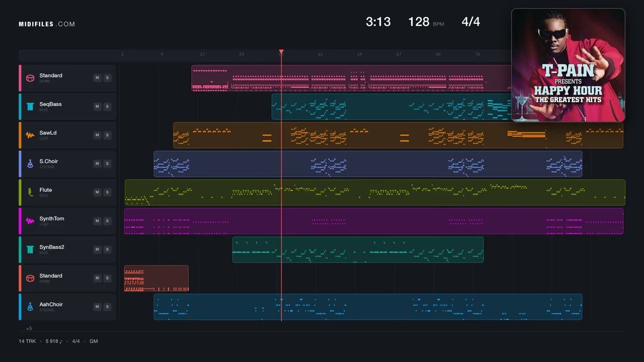
Task: Jump to bar 25 on the ruler
Action: (x=242, y=54)
